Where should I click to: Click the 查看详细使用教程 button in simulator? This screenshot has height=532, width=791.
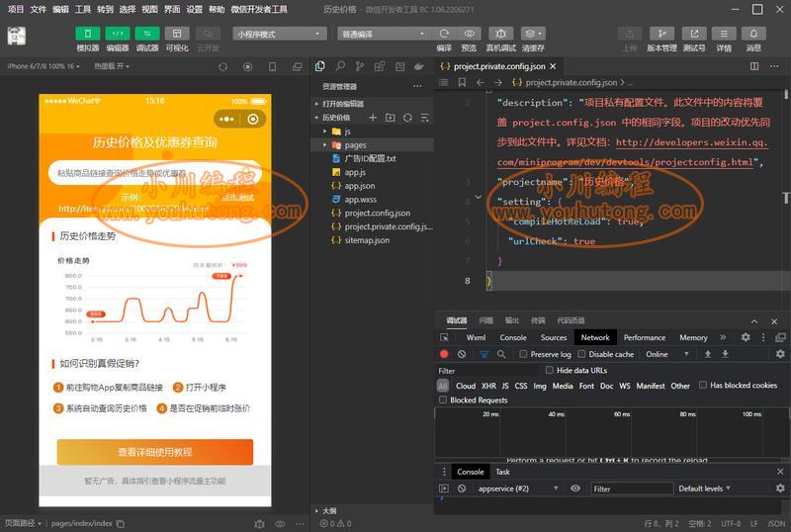click(155, 452)
